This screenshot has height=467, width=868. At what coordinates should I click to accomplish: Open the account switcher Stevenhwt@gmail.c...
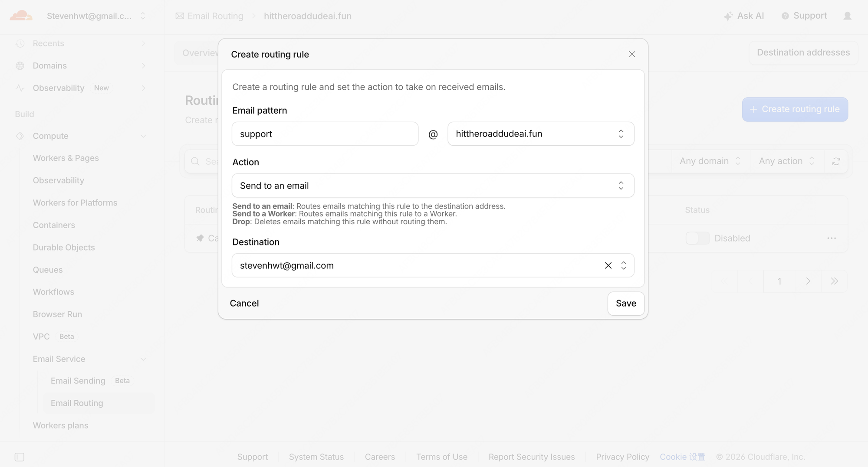tap(96, 16)
